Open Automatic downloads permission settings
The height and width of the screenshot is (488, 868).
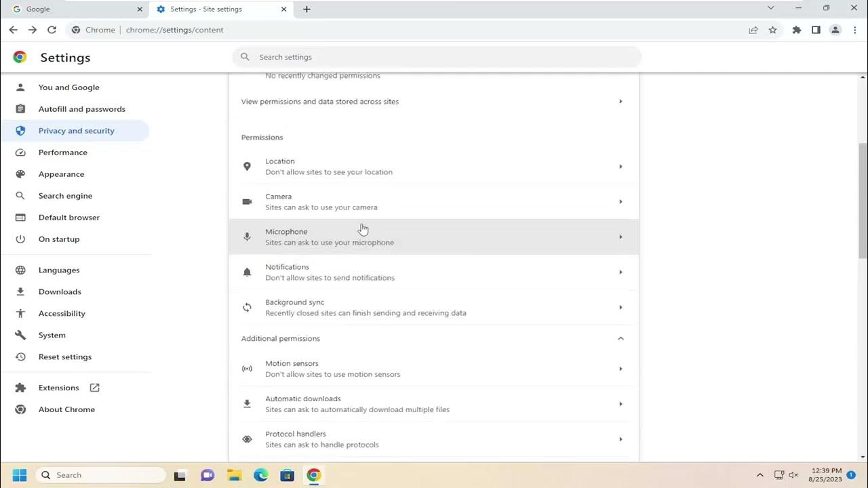[434, 404]
